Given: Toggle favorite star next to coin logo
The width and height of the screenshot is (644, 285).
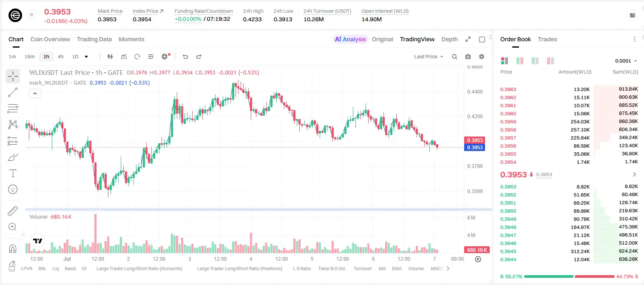Looking at the screenshot, I should click(31, 15).
